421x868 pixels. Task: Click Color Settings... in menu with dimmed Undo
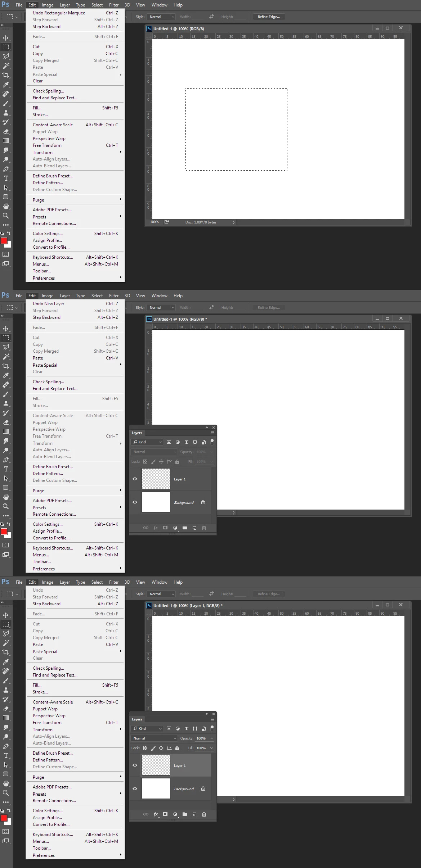[75, 810]
